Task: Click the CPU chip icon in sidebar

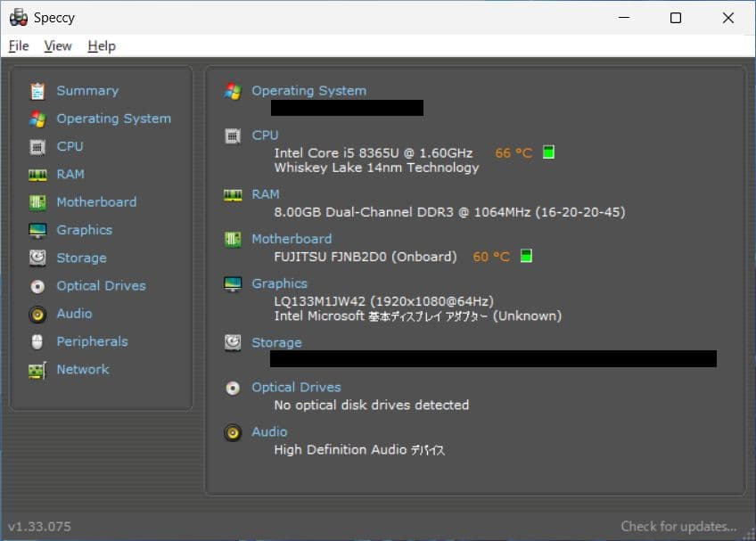Action: pos(37,147)
